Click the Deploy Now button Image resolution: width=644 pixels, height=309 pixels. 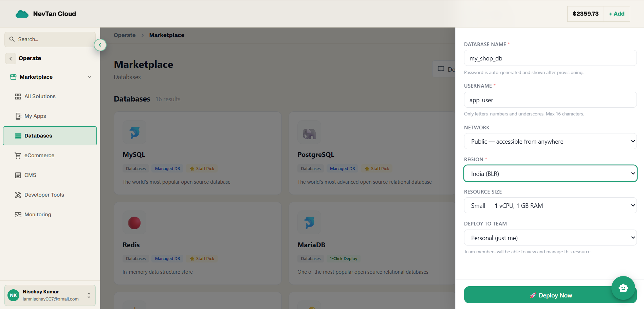click(550, 295)
